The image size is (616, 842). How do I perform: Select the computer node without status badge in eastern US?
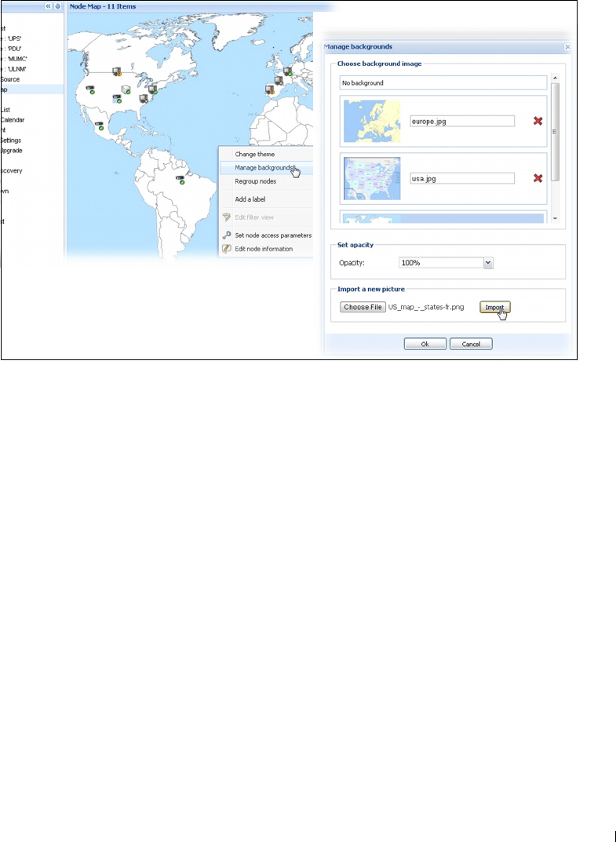pyautogui.click(x=144, y=99)
